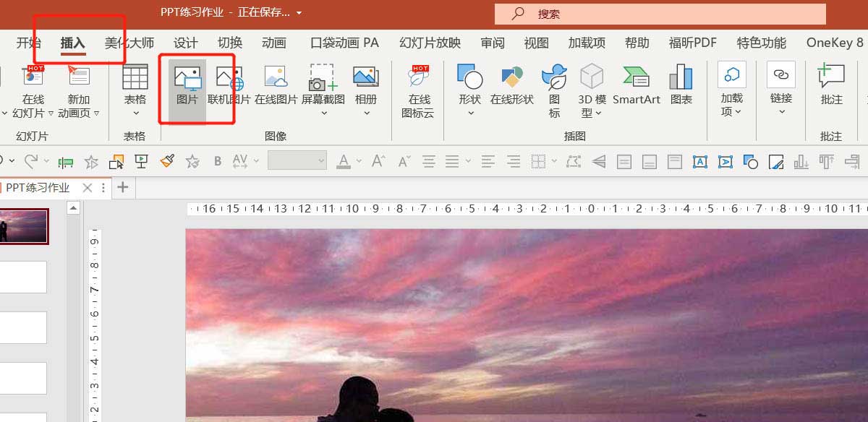Open the 设计 tab
Screen dimensions: 868x422
point(186,43)
